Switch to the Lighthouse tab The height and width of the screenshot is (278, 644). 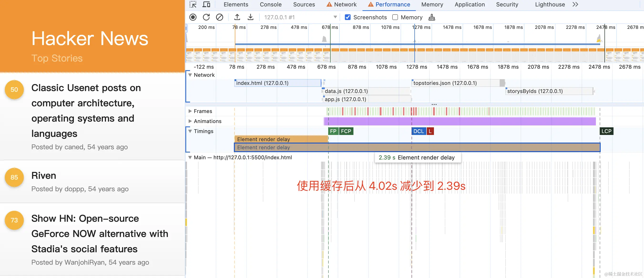[550, 5]
